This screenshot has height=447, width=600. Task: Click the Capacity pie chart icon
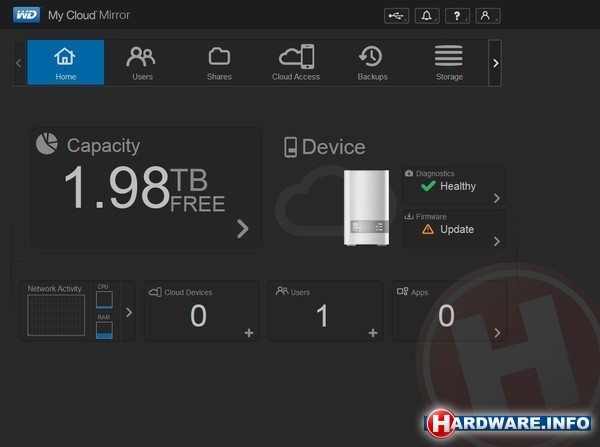point(47,144)
